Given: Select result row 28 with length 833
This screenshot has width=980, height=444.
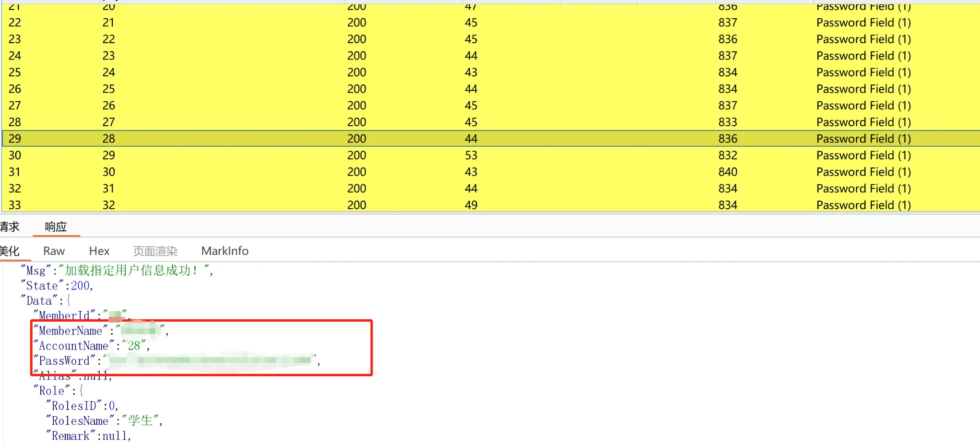Looking at the screenshot, I should (x=727, y=122).
